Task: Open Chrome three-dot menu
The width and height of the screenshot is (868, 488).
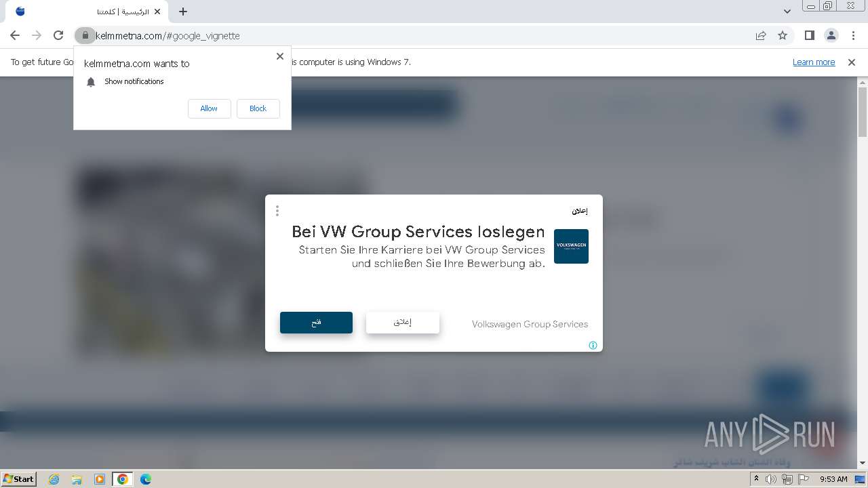Action: click(x=852, y=35)
